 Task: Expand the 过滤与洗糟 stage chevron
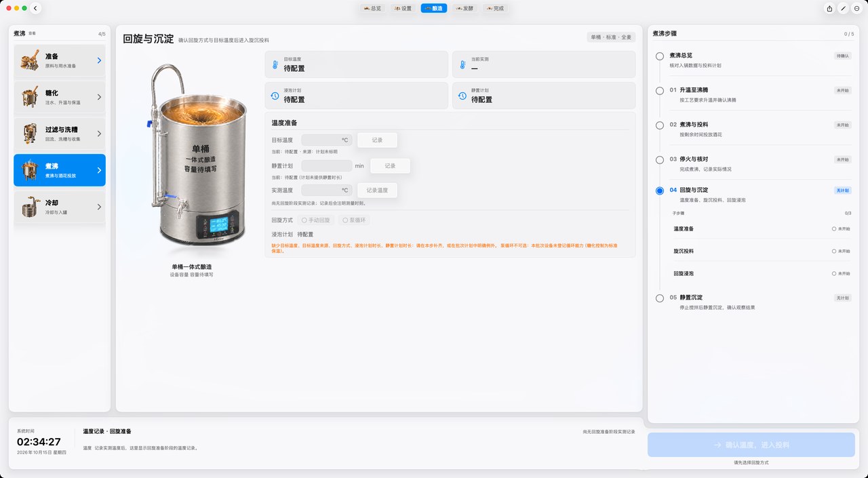99,134
